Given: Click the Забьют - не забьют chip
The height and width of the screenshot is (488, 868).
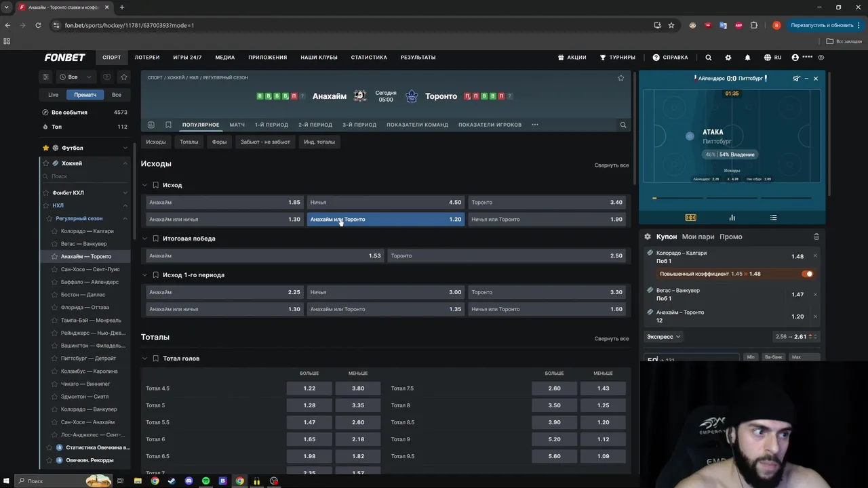Looking at the screenshot, I should point(265,142).
